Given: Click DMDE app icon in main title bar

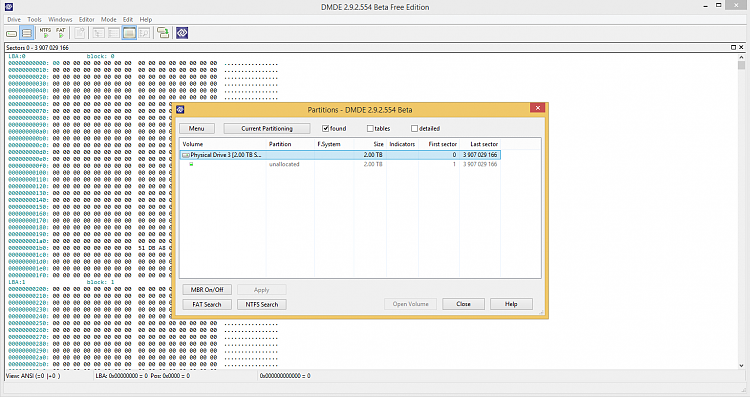Looking at the screenshot, I should (x=9, y=7).
